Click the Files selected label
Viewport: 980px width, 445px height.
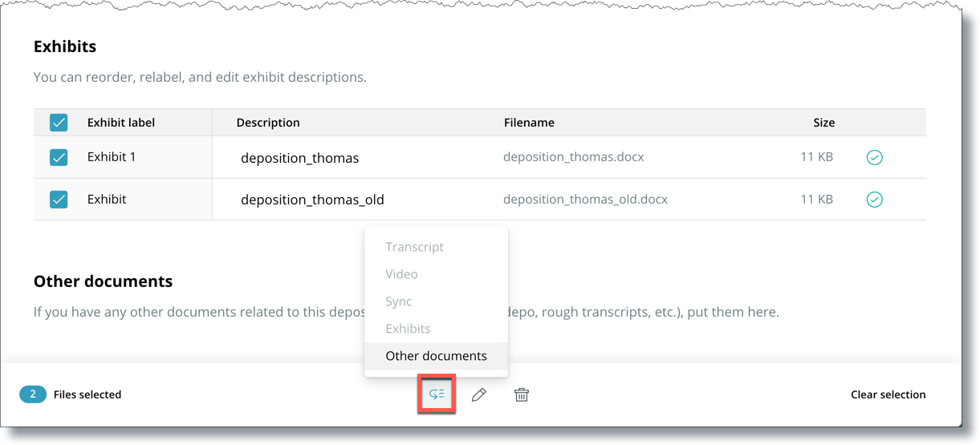pyautogui.click(x=87, y=394)
